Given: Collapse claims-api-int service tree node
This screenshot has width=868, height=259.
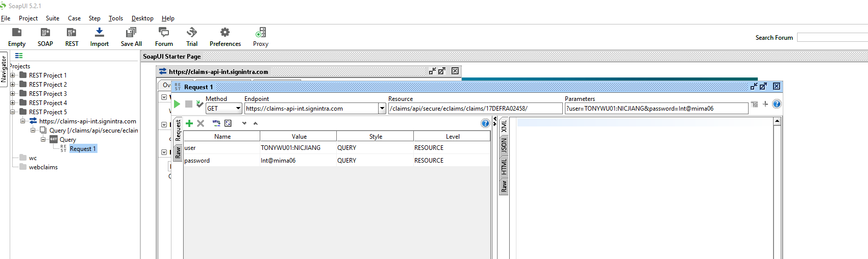Looking at the screenshot, I should pos(23,121).
